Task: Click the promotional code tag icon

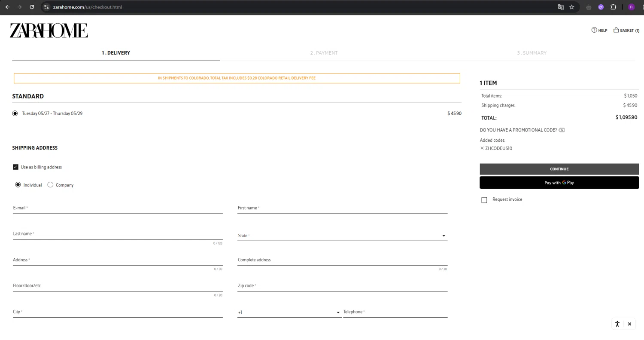Action: click(562, 130)
